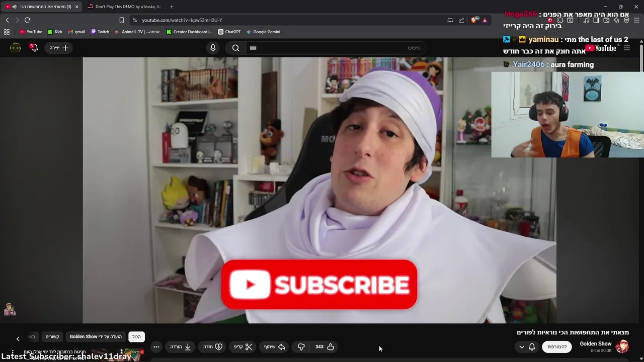Click the white join membership button

coord(557,347)
